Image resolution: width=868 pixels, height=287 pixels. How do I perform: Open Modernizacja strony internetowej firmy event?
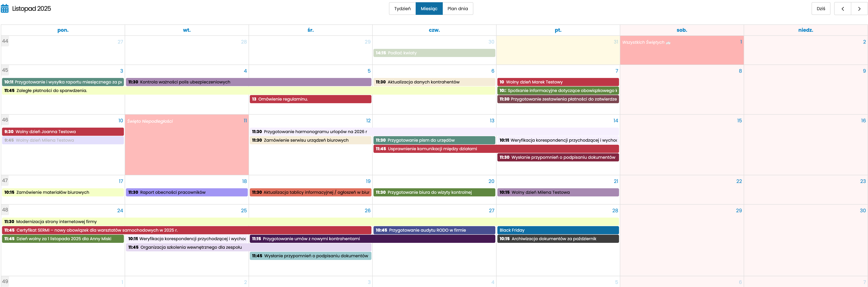[310, 222]
